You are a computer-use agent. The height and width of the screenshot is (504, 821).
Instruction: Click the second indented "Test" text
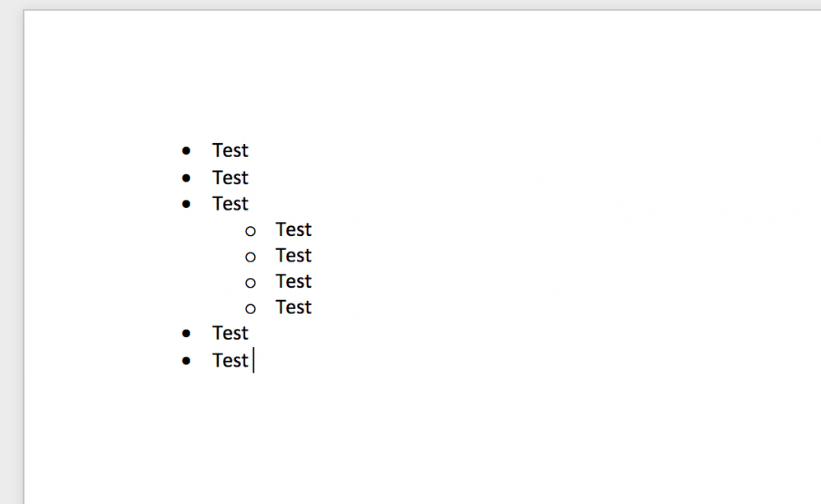(294, 256)
